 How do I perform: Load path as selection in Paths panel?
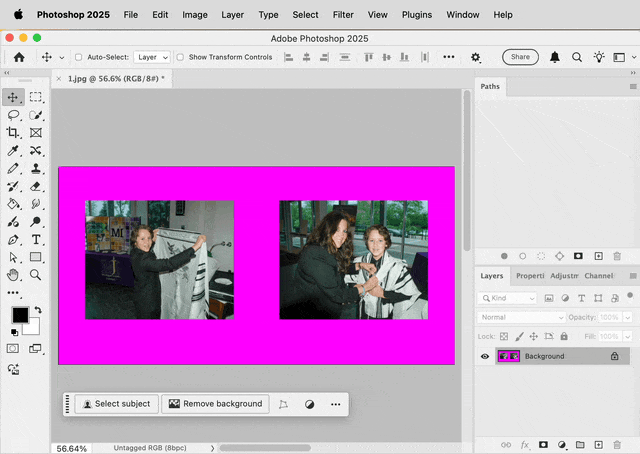pos(541,256)
